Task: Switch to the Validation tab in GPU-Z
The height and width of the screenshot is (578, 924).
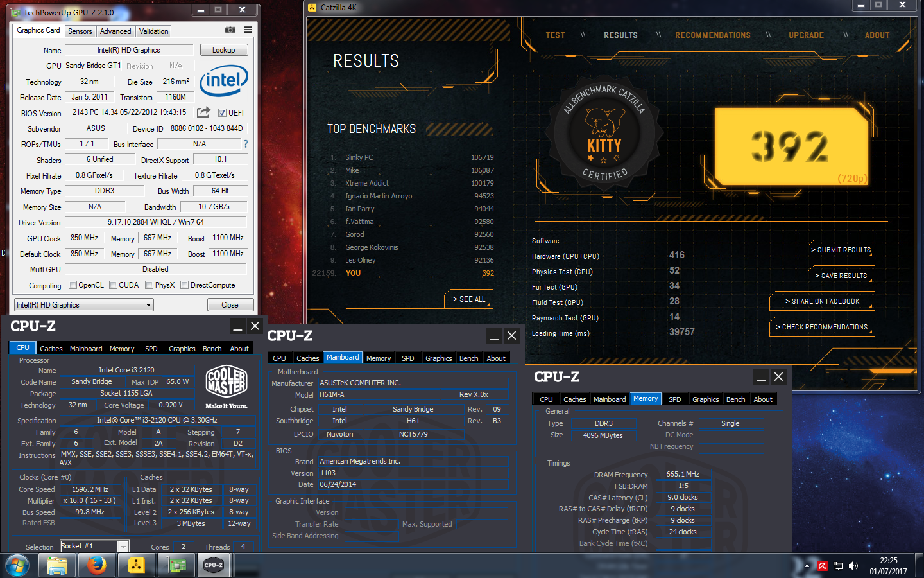Action: (x=154, y=31)
